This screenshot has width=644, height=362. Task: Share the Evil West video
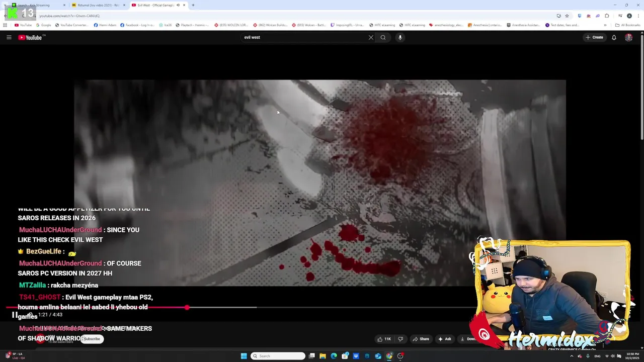pyautogui.click(x=421, y=339)
